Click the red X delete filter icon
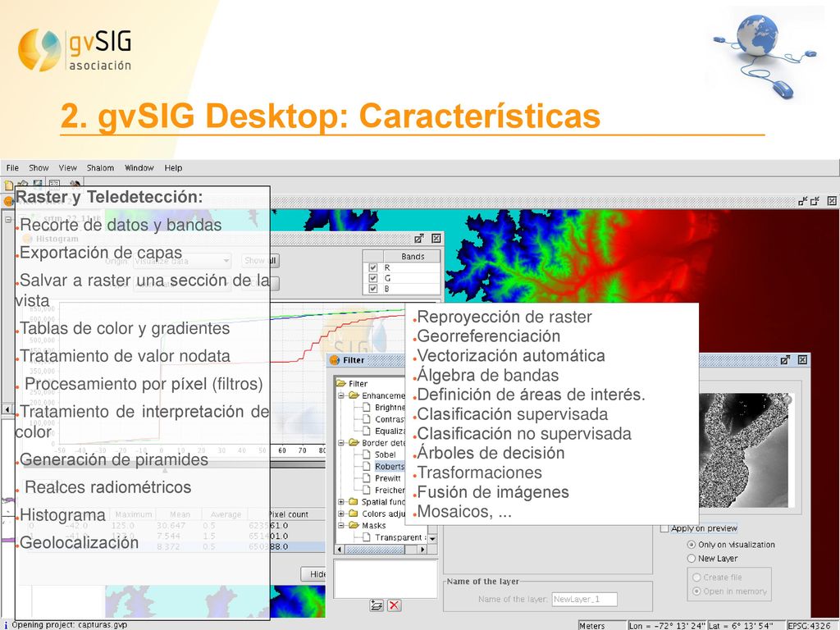The image size is (840, 630). click(x=395, y=605)
